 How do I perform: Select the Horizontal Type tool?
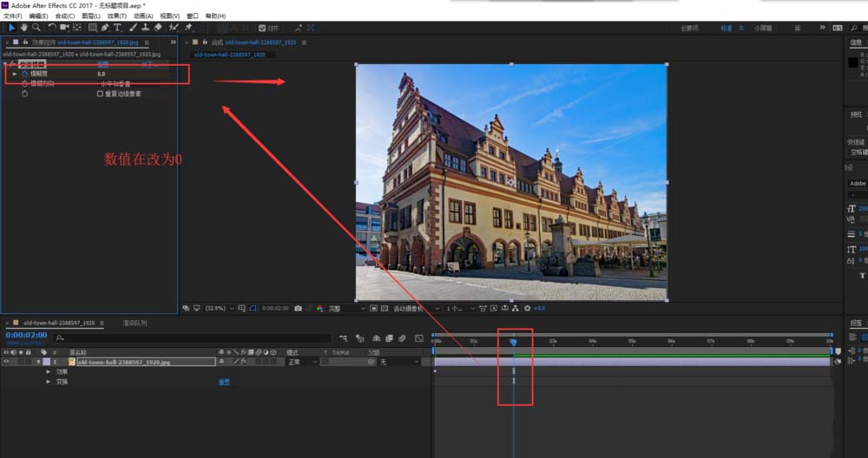tap(117, 28)
